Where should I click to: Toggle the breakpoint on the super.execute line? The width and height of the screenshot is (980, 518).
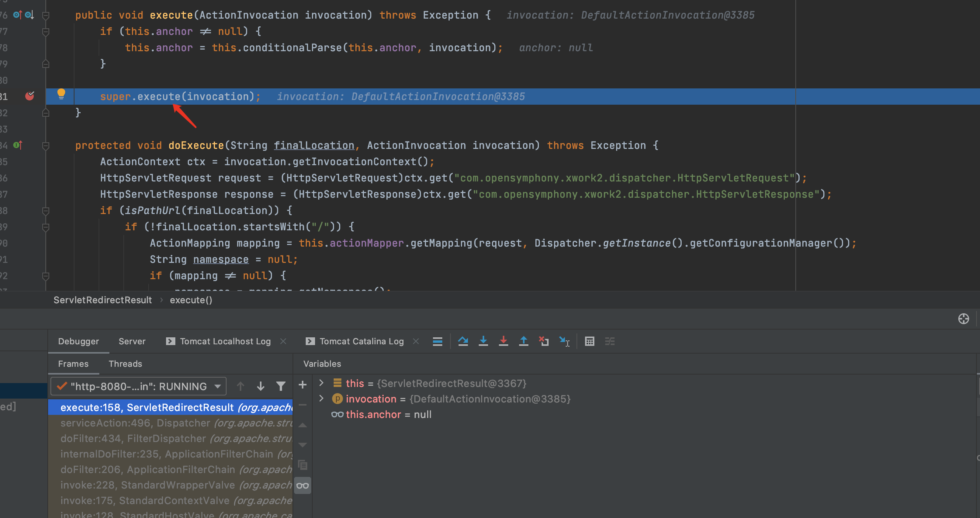[29, 96]
